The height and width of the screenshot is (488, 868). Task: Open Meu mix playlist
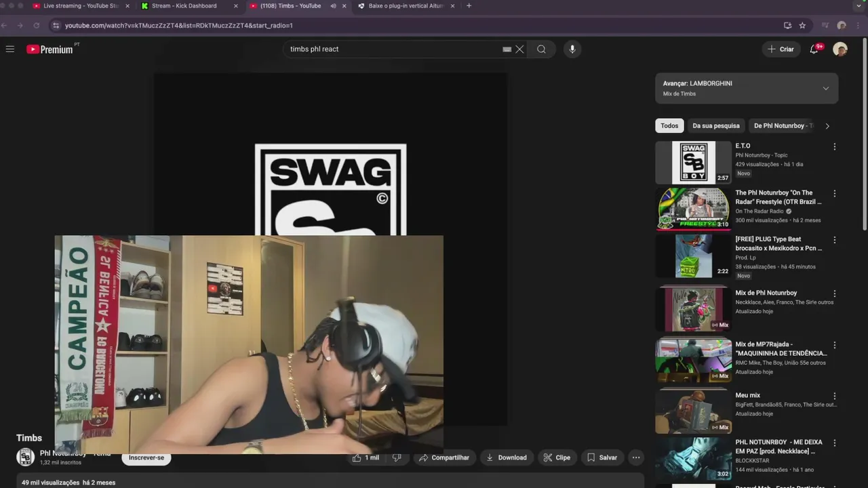693,411
